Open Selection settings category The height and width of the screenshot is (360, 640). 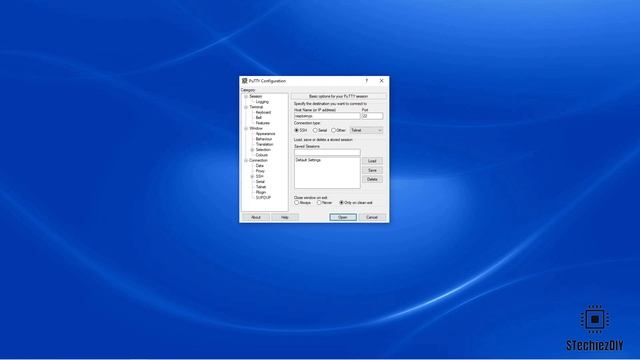[263, 150]
